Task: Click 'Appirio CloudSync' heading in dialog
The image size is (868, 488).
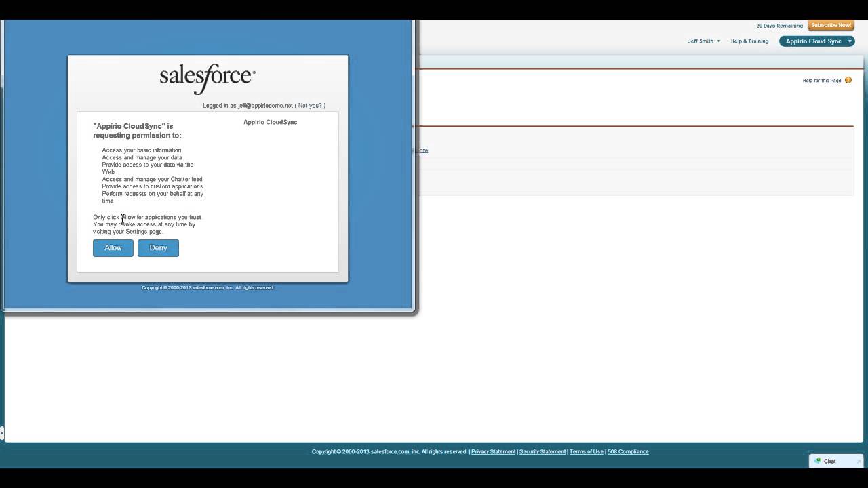Action: tap(270, 123)
